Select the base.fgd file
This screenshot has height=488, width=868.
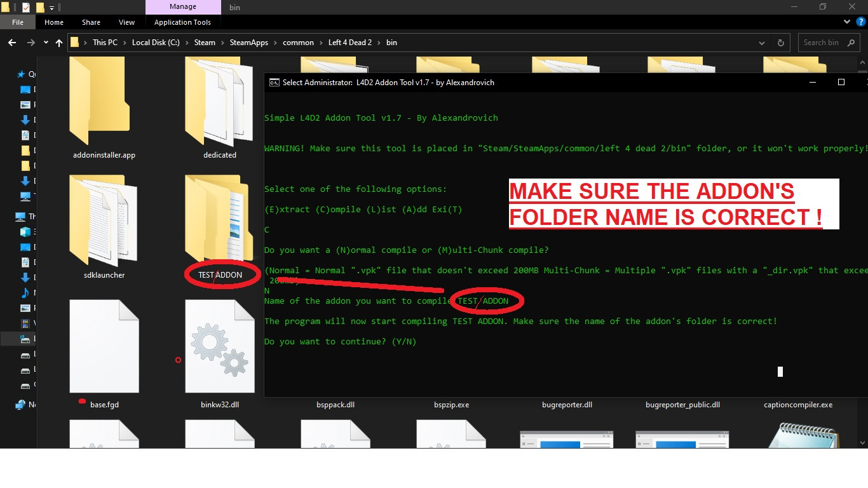104,346
